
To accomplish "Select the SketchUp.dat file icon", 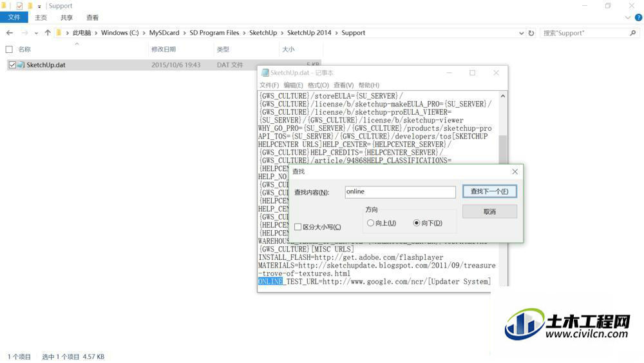I will (x=21, y=65).
